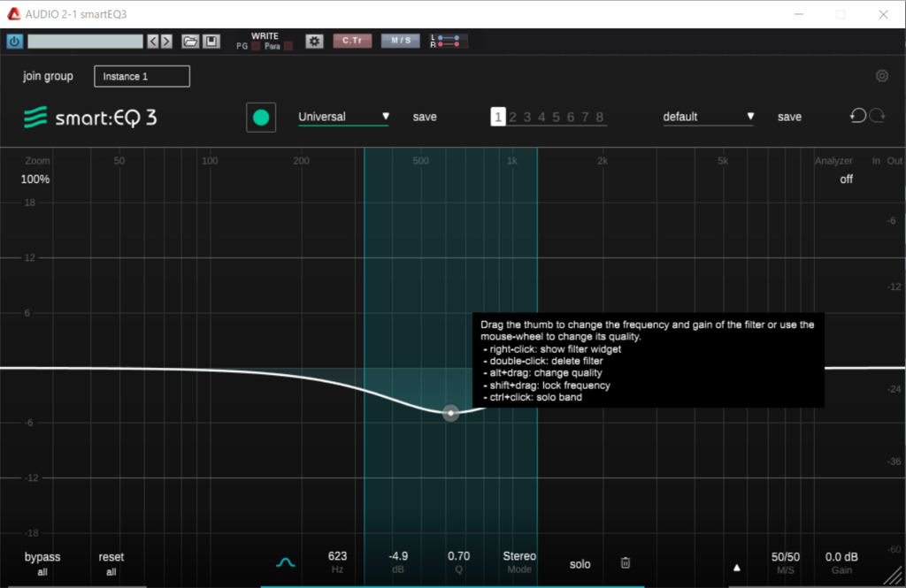This screenshot has height=588, width=906.
Task: Click the window resize grip icon
Action: pyautogui.click(x=894, y=575)
